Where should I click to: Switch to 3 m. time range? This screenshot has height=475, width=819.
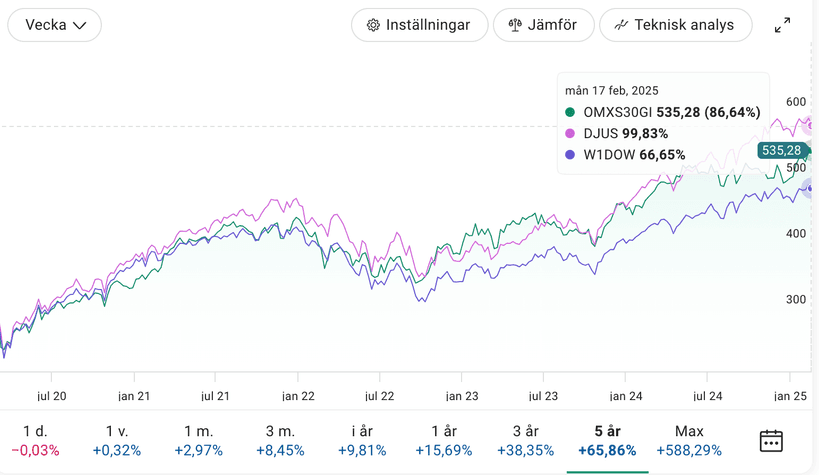click(x=280, y=440)
